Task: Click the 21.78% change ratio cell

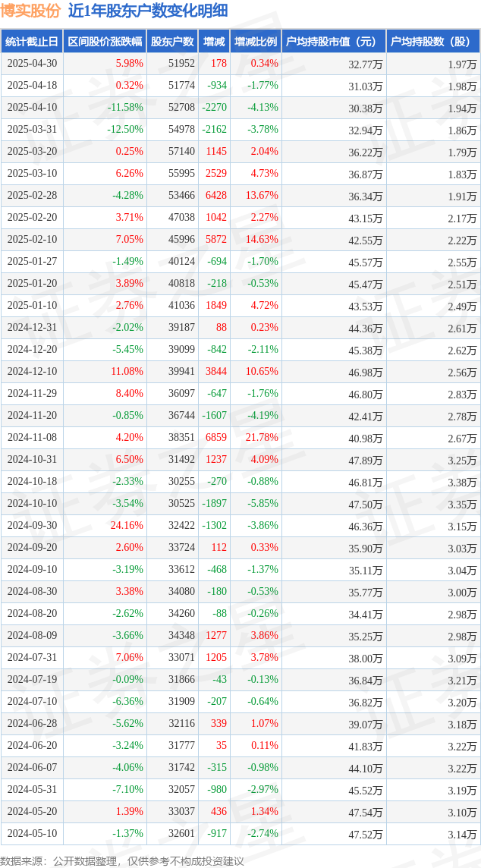Action: tap(256, 437)
